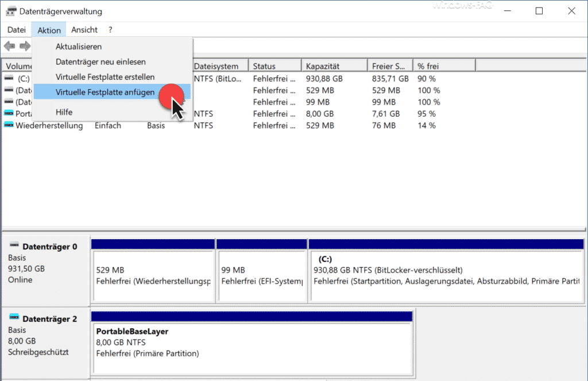This screenshot has width=588, height=381.
Task: Click the 99 MB capacity cell in list
Action: 318,102
